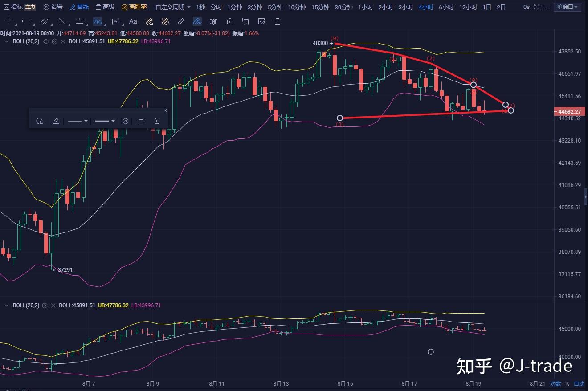Click the copy drawings icon in top toolbar
This screenshot has width=588, height=391.
(245, 21)
